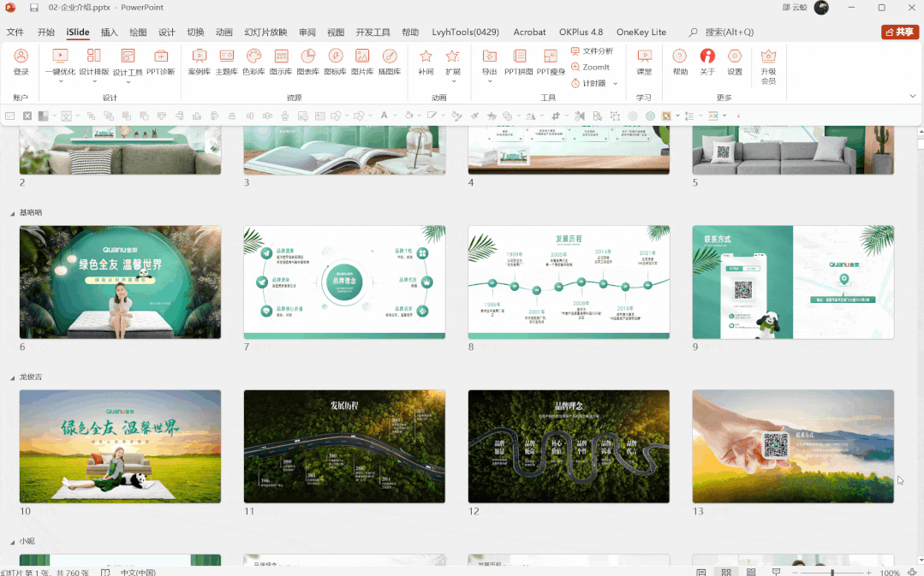
Task: Select slide 13 QR code thumbnail
Action: tap(793, 447)
